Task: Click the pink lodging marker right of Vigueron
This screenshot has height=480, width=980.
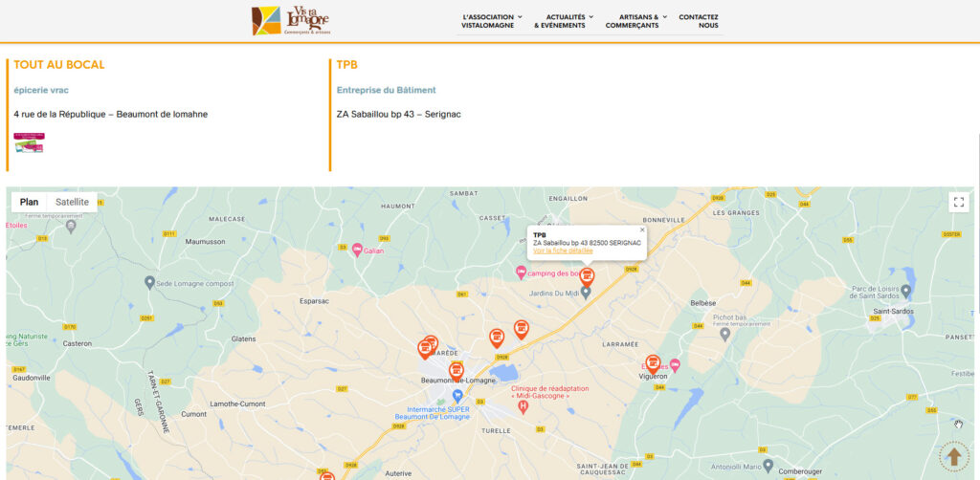Action: 675,366
